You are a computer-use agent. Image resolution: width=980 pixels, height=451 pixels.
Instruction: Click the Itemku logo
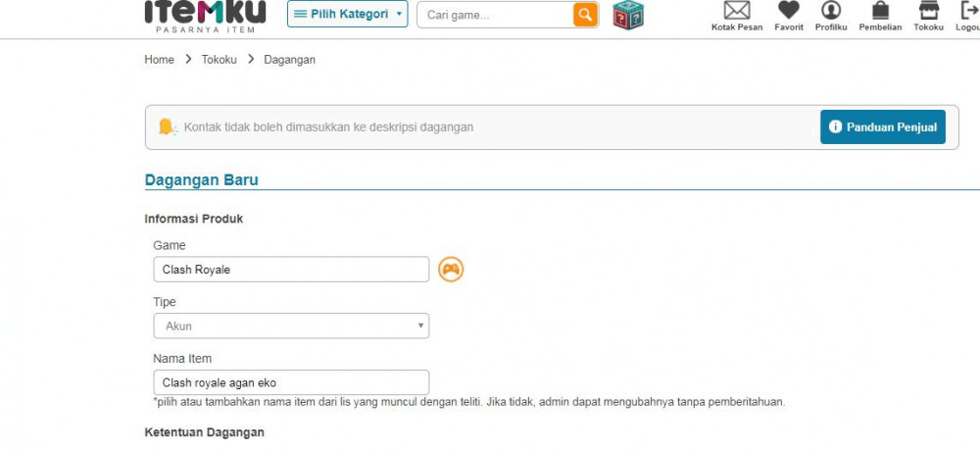(205, 17)
